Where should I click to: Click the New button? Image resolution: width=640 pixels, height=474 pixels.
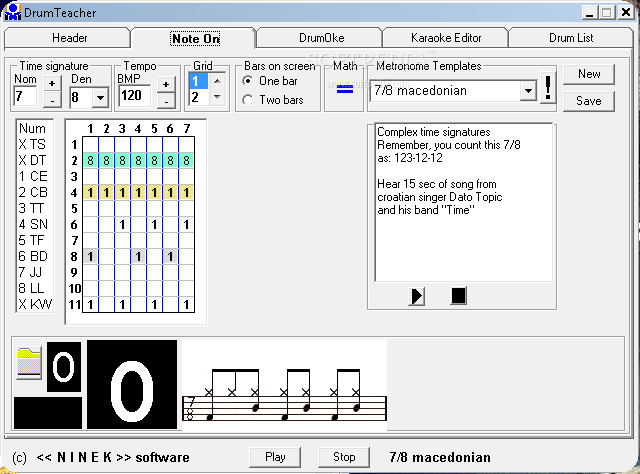pyautogui.click(x=589, y=74)
